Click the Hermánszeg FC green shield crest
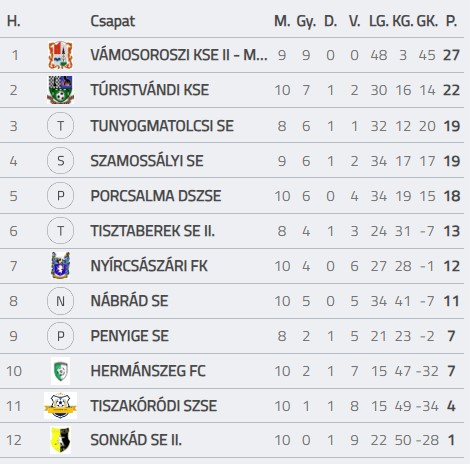 [60, 371]
